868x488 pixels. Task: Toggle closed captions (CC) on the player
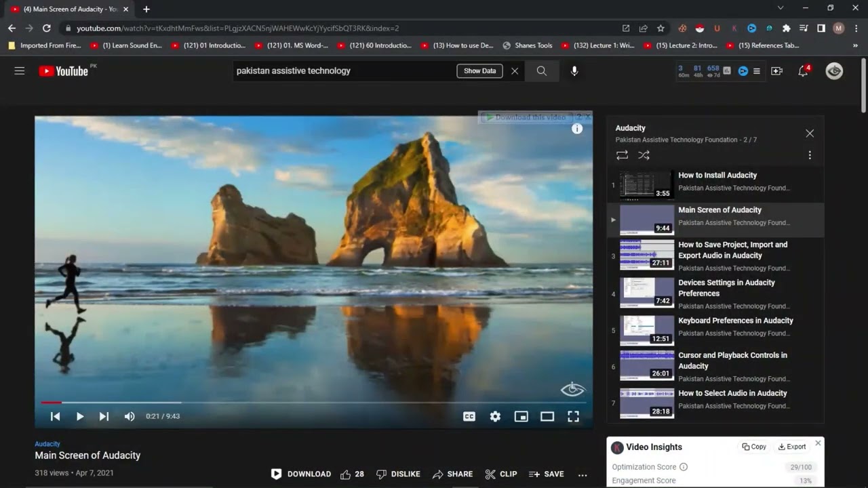tap(469, 416)
